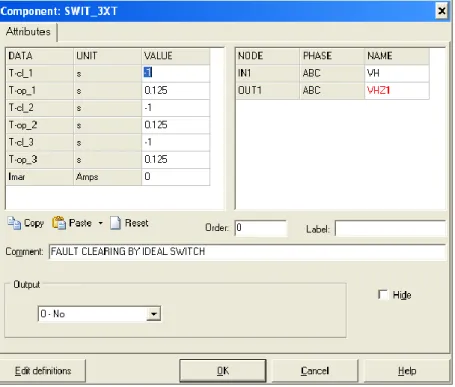
Task: Select the T-op_3 value 0.125
Action: pyautogui.click(x=176, y=160)
